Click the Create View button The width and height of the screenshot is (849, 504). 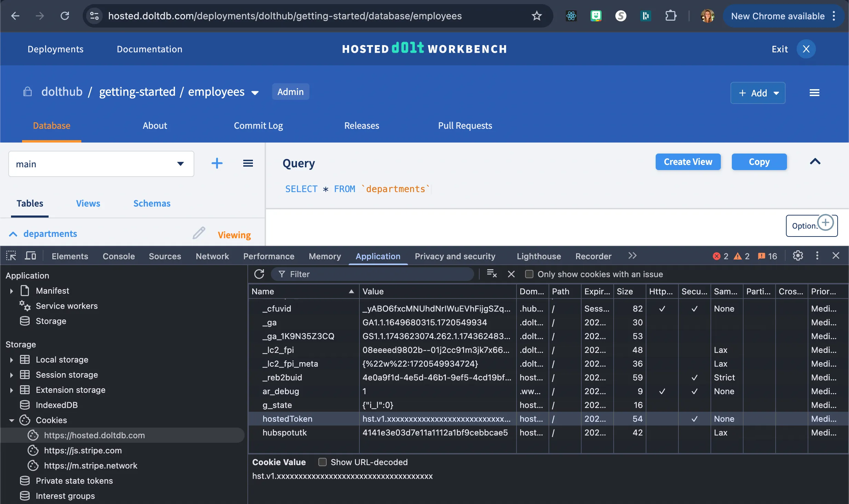pos(688,161)
